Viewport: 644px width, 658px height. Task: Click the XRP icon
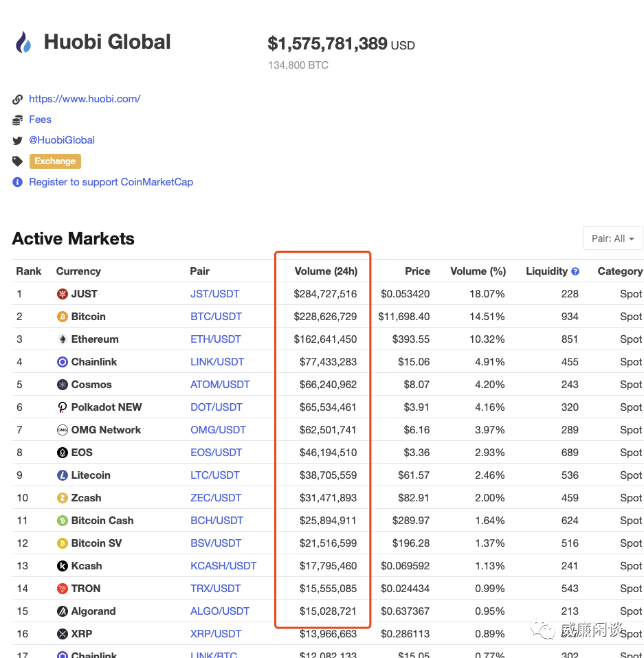coord(62,634)
